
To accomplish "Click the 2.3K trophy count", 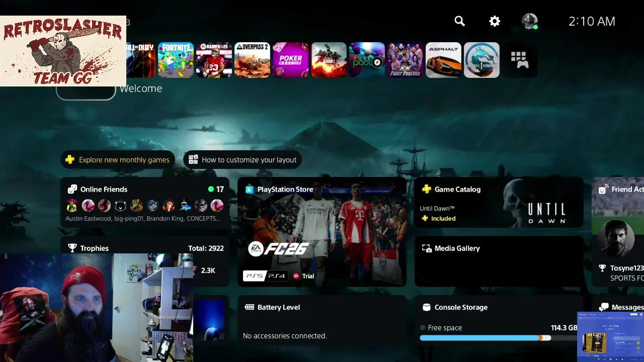I will tap(208, 270).
